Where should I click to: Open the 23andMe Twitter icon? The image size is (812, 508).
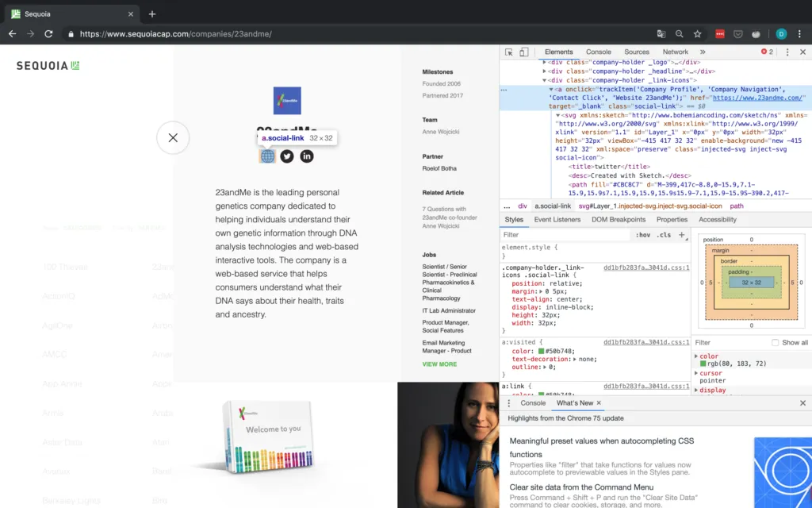click(x=287, y=156)
